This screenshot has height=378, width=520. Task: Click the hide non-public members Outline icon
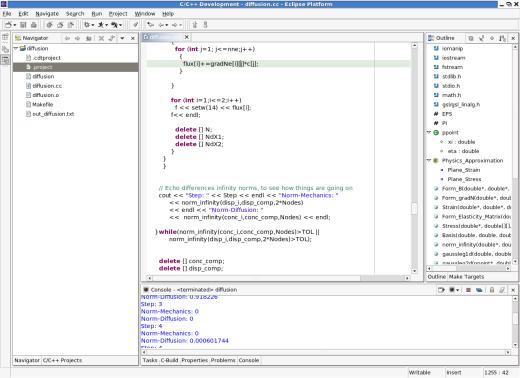(x=492, y=38)
